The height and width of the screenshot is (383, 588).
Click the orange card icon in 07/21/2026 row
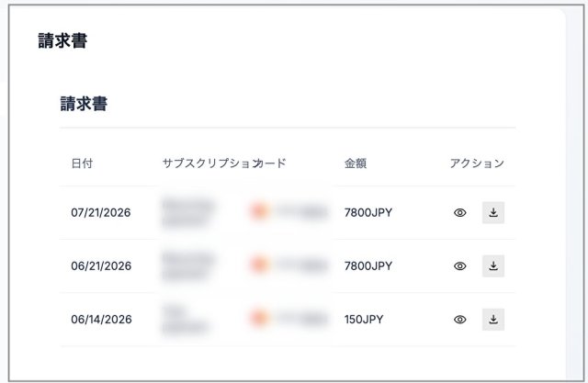click(259, 211)
